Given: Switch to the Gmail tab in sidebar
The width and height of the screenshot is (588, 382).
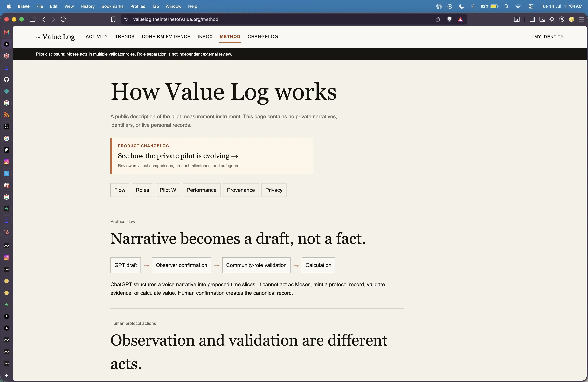Looking at the screenshot, I should [x=7, y=32].
